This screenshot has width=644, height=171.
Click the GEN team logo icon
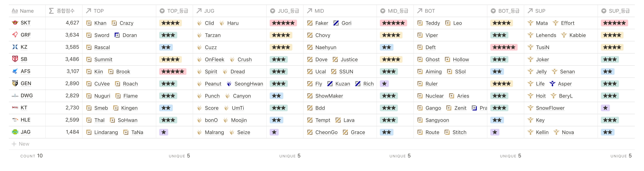tap(15, 83)
